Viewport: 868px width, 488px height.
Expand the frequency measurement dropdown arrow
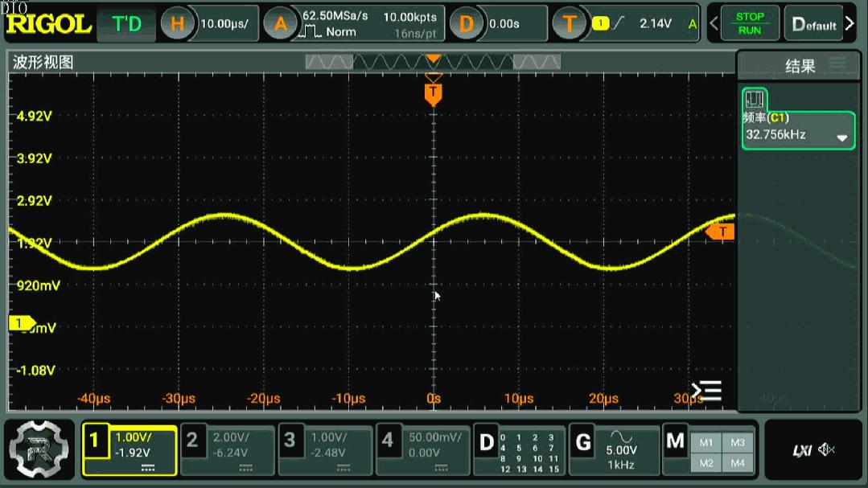(x=841, y=137)
